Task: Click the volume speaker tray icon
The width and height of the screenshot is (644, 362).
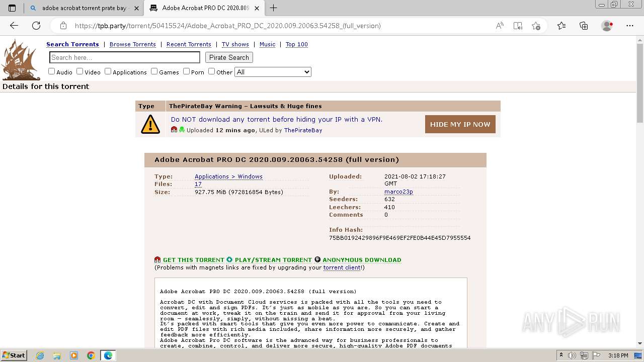Action: point(573,355)
